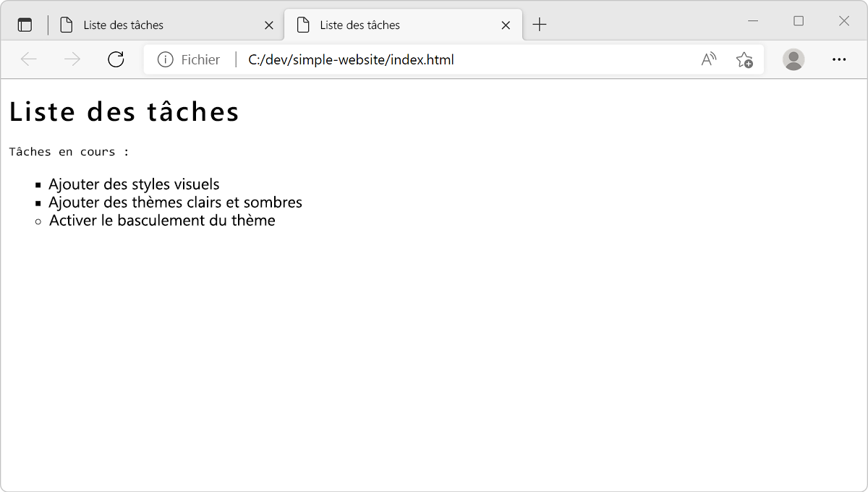The width and height of the screenshot is (868, 492).
Task: Go back to previous page
Action: (29, 59)
